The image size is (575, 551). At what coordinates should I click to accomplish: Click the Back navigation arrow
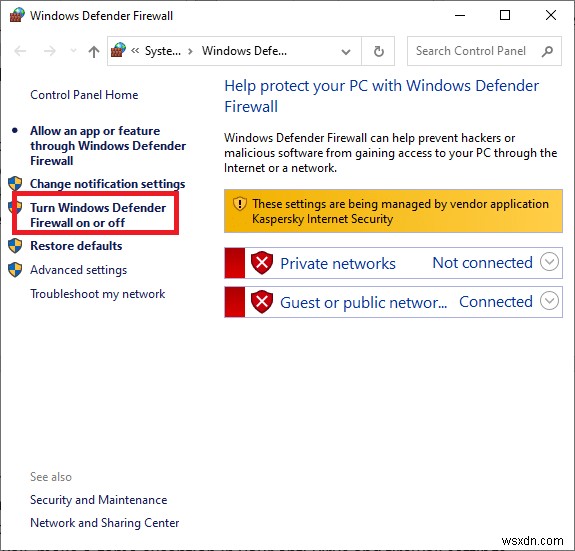(x=20, y=51)
